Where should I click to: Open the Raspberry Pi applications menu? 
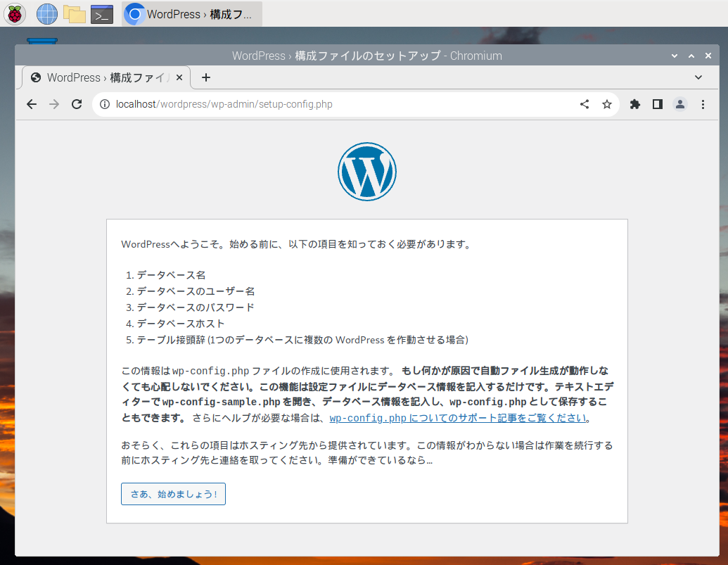pos(14,13)
